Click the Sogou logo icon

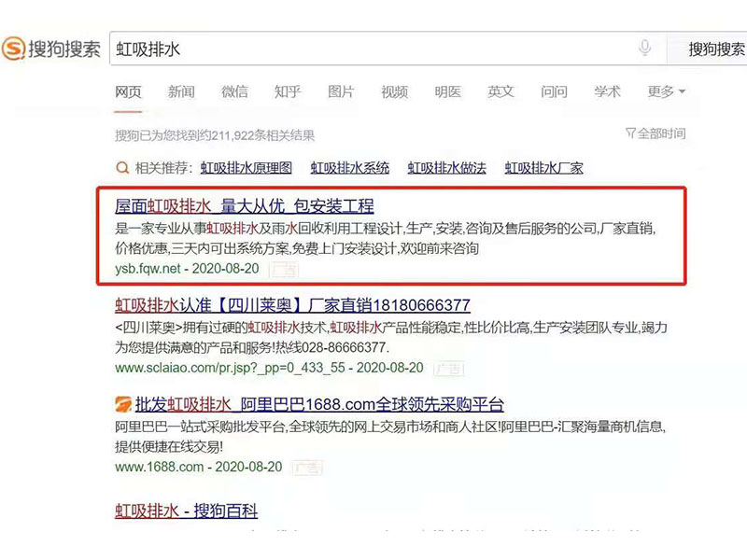pos(13,49)
